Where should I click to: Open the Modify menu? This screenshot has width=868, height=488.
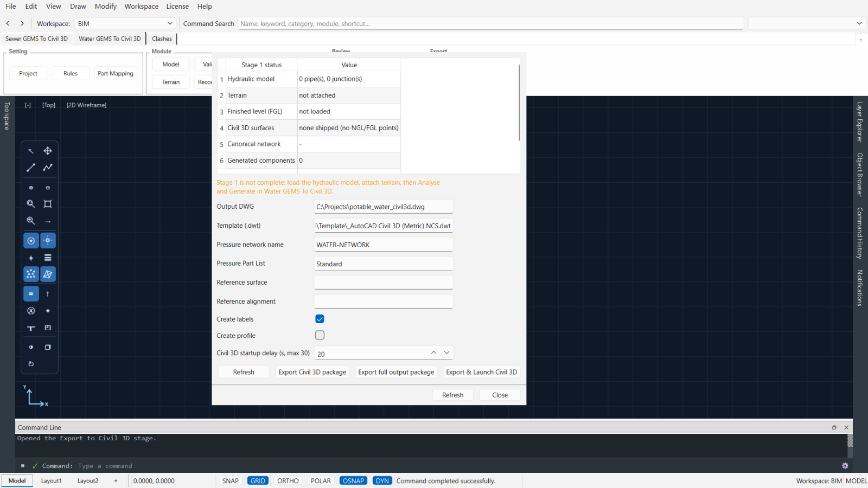tap(106, 7)
